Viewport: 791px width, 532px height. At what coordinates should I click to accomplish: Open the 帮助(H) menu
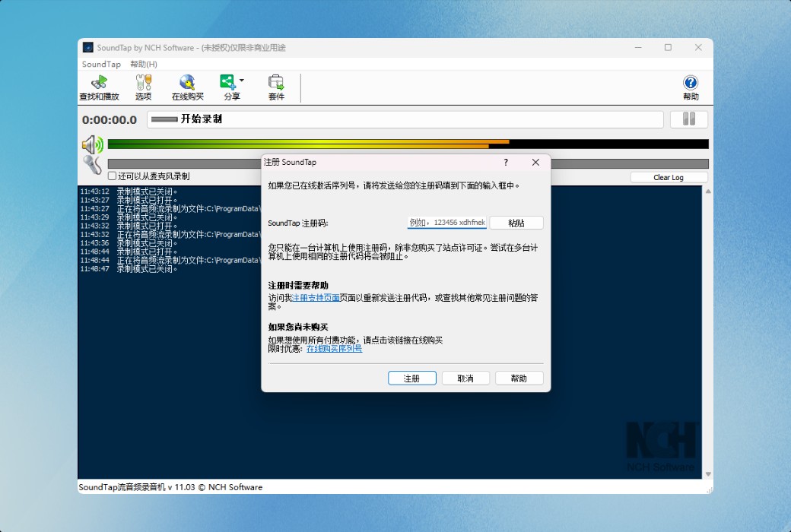click(x=142, y=64)
